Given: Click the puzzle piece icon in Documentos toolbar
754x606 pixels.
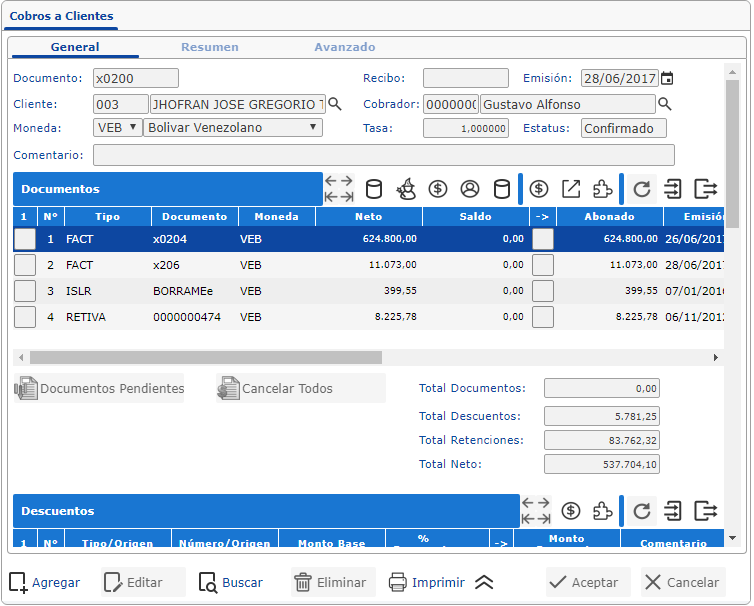Looking at the screenshot, I should (x=602, y=188).
